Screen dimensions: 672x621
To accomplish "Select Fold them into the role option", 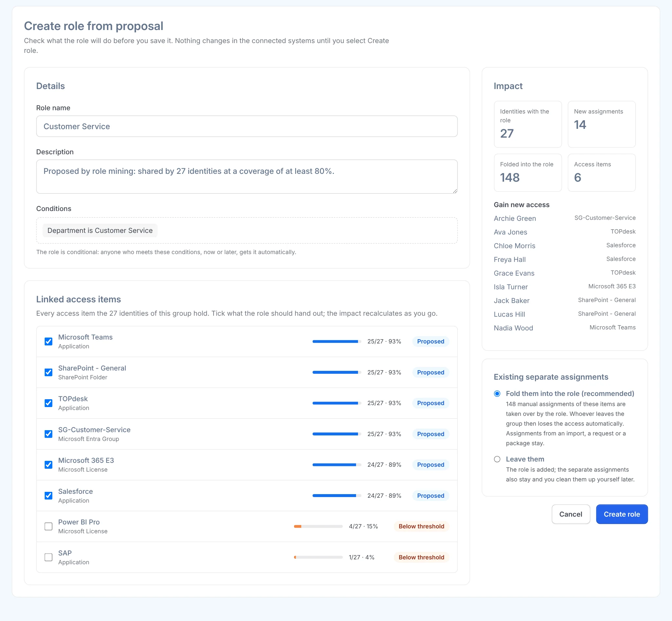I will (497, 393).
